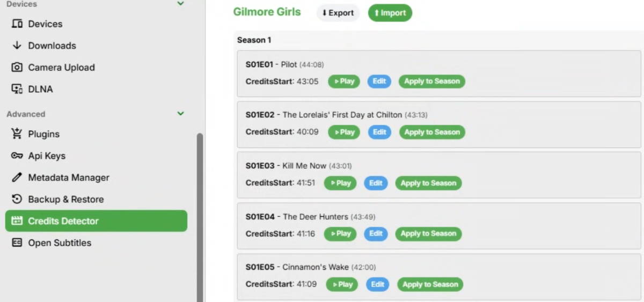Play the Pilot episode credits start

[x=344, y=82]
